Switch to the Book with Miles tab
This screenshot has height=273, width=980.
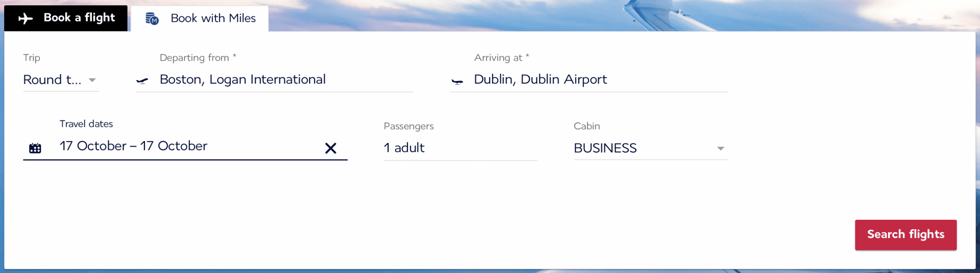coord(200,18)
